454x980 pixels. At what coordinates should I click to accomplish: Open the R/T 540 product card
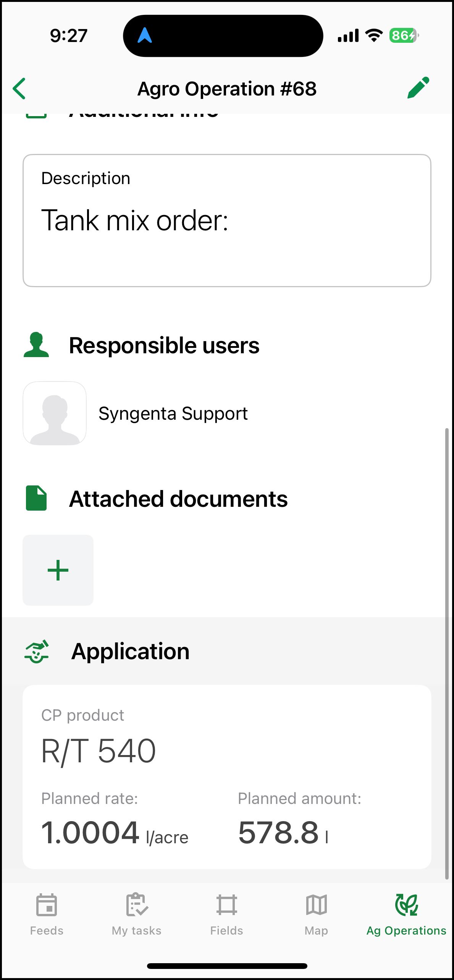click(227, 750)
